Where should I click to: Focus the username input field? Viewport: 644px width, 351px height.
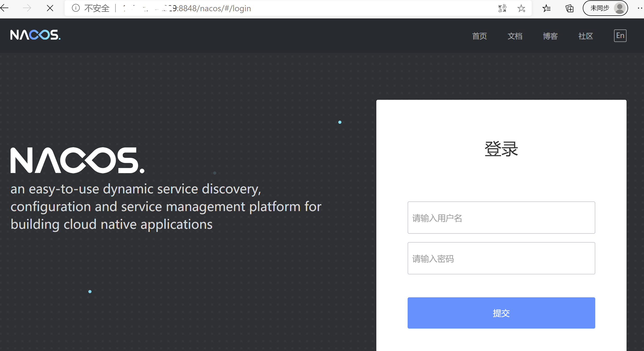tap(501, 218)
